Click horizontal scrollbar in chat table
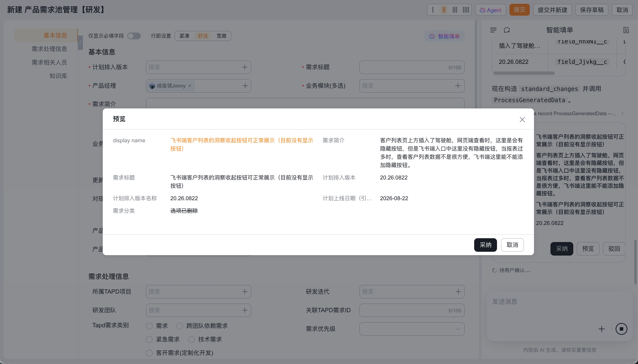The height and width of the screenshot is (364, 638). [524, 73]
